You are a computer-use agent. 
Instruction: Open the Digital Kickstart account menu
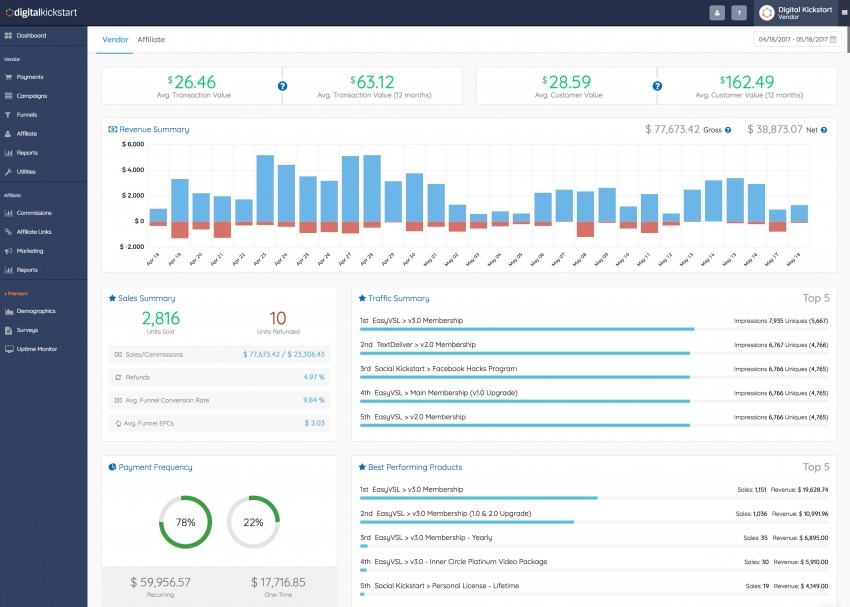[x=795, y=13]
